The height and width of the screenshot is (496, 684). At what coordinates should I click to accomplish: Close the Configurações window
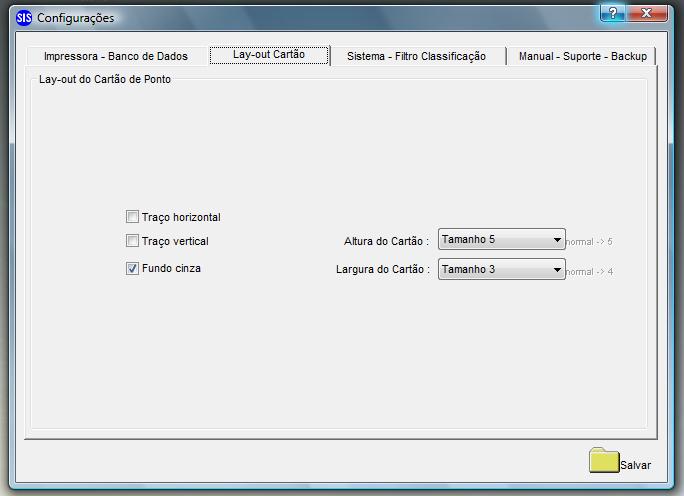click(x=646, y=13)
